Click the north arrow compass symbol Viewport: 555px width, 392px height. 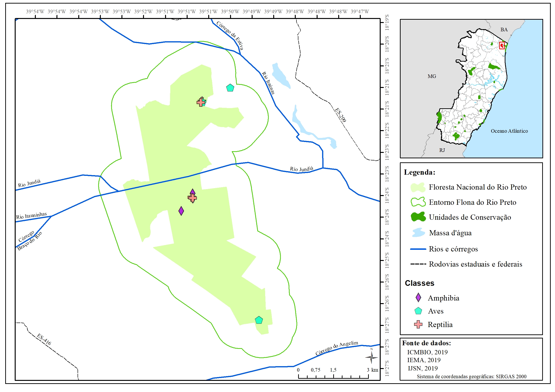371,357
